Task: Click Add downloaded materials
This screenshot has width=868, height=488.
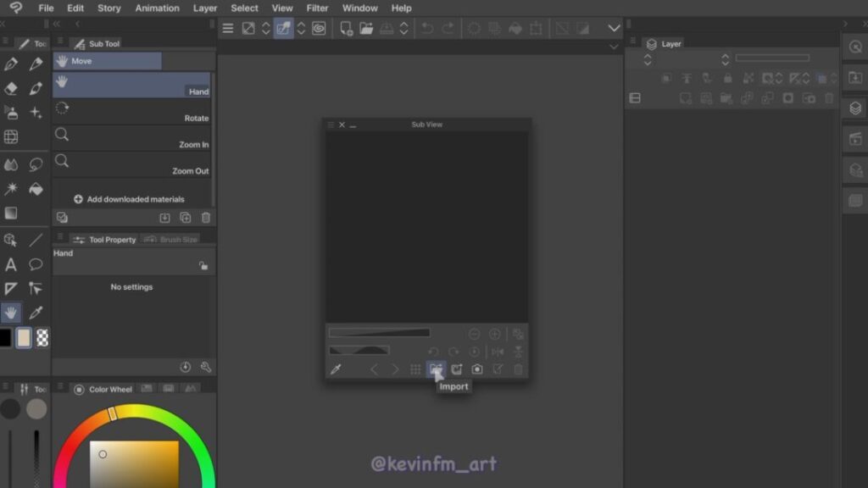Action: click(x=129, y=199)
